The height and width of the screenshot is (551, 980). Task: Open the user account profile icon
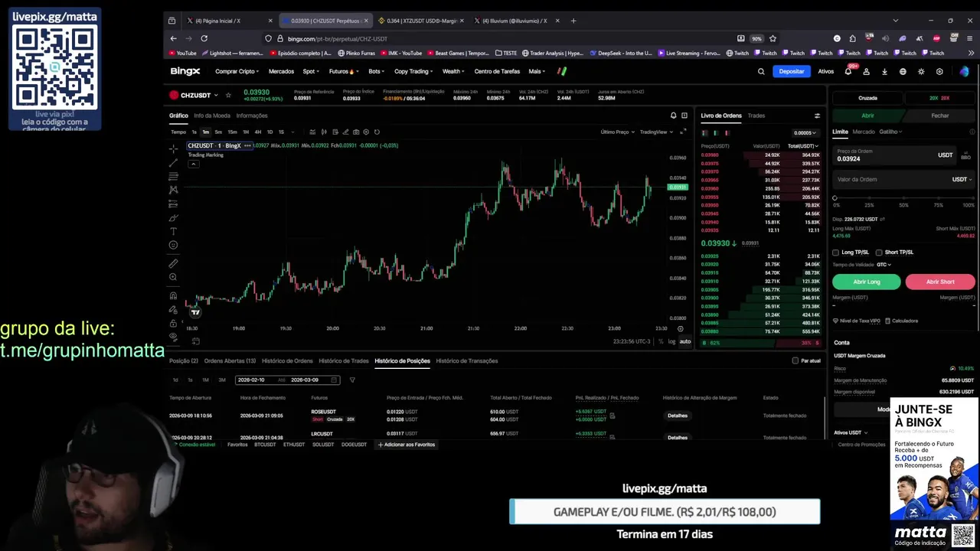[866, 71]
